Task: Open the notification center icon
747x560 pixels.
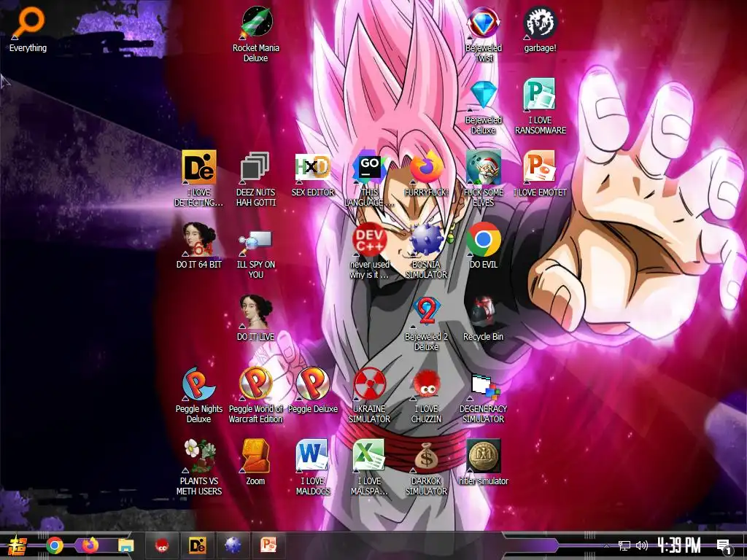Action: coord(724,547)
